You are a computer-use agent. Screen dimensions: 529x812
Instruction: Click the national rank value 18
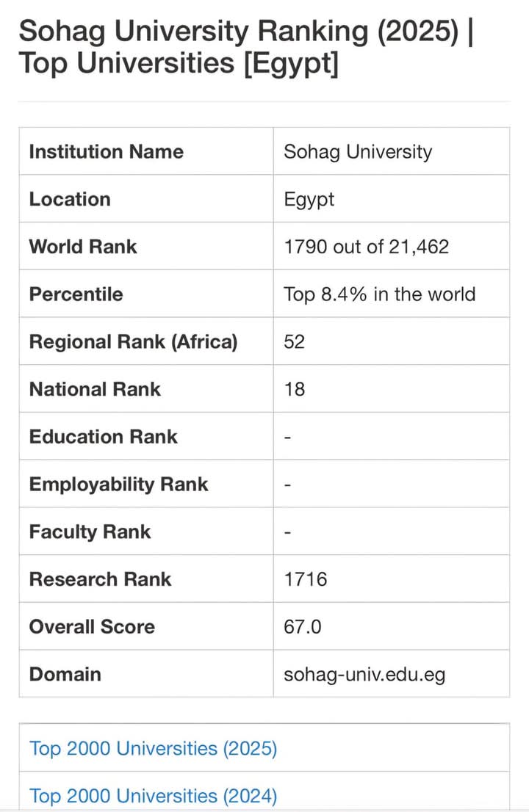click(x=294, y=389)
